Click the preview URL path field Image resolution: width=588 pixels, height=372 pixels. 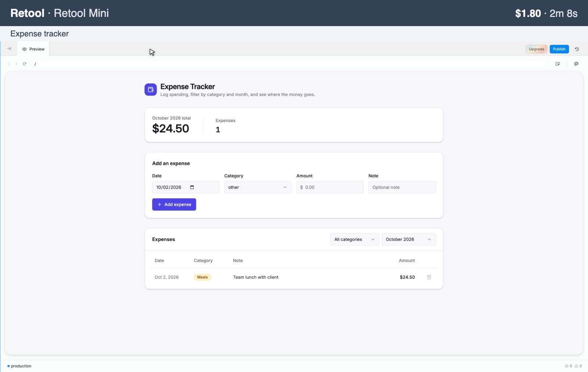click(x=290, y=64)
